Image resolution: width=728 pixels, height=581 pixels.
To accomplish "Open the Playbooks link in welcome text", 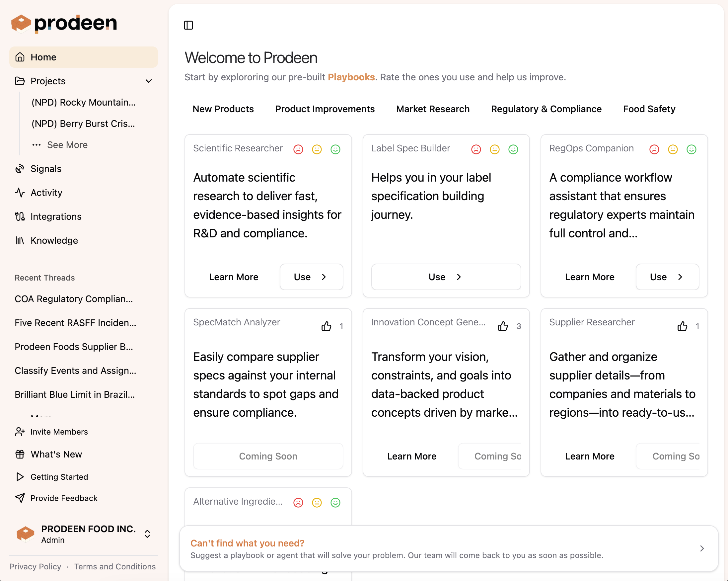I will click(351, 77).
